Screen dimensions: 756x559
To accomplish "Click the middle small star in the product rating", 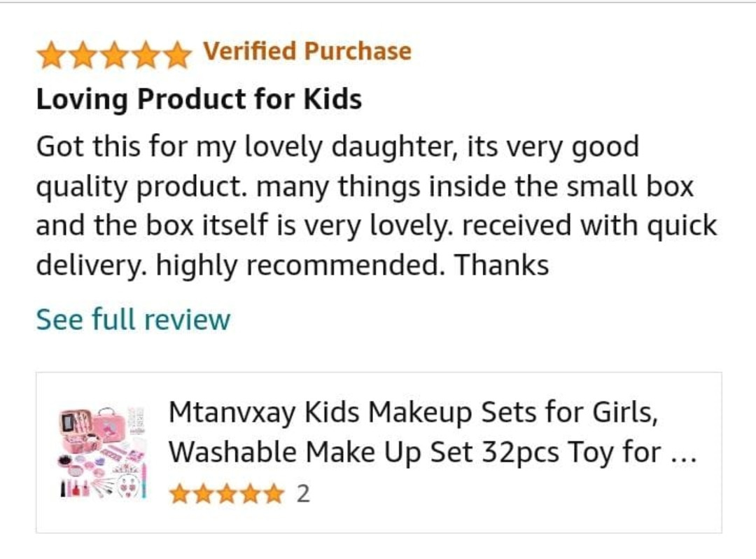I will pos(227,495).
